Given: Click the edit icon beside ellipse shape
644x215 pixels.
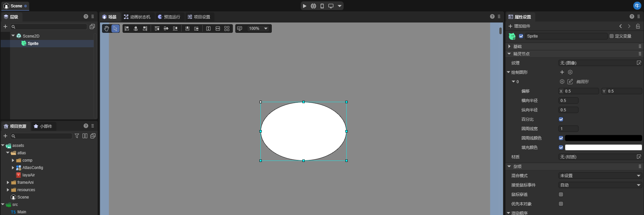Looking at the screenshot, I should click(x=570, y=82).
